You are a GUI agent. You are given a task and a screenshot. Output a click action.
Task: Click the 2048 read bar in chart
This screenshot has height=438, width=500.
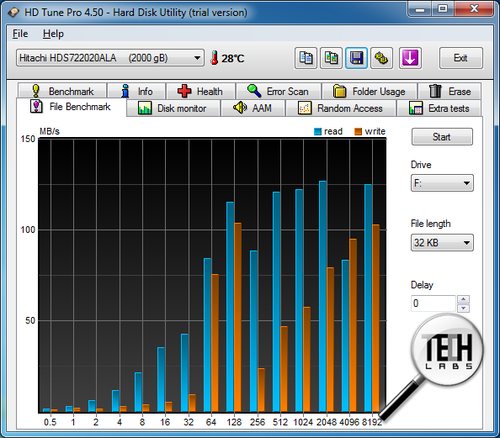pos(323,296)
